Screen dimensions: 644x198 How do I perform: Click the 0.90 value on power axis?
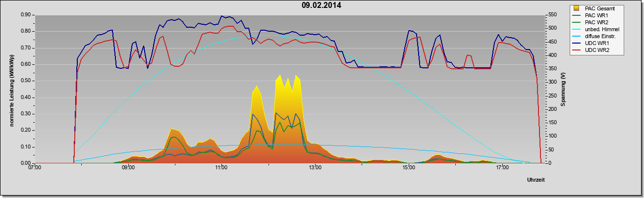pyautogui.click(x=26, y=15)
